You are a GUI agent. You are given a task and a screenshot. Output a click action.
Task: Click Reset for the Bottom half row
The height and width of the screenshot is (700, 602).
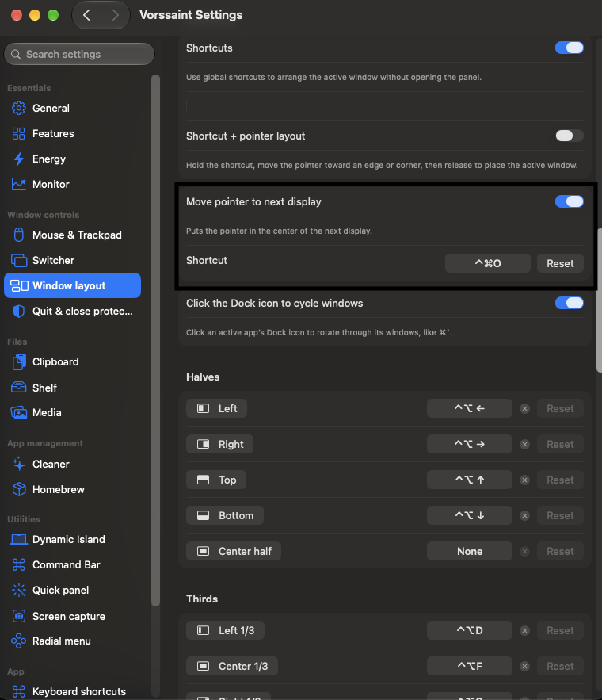pos(560,515)
